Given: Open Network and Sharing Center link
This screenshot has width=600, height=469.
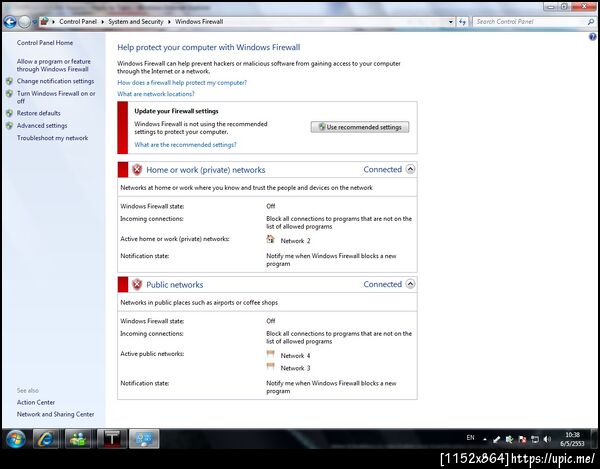Looking at the screenshot, I should point(55,414).
